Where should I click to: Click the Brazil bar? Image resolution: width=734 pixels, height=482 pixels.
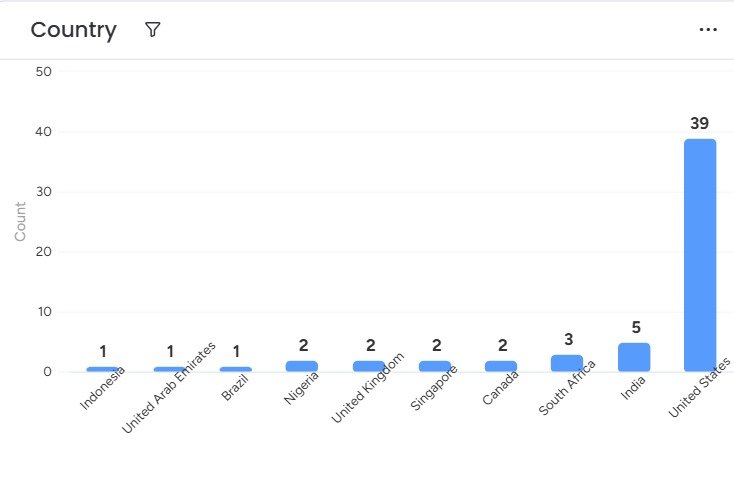pos(236,369)
